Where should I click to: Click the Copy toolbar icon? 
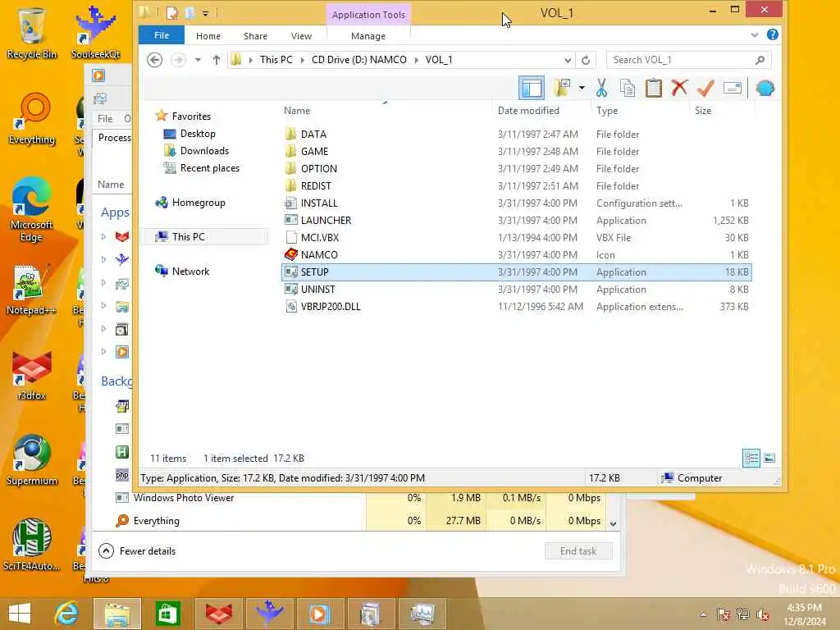point(628,88)
